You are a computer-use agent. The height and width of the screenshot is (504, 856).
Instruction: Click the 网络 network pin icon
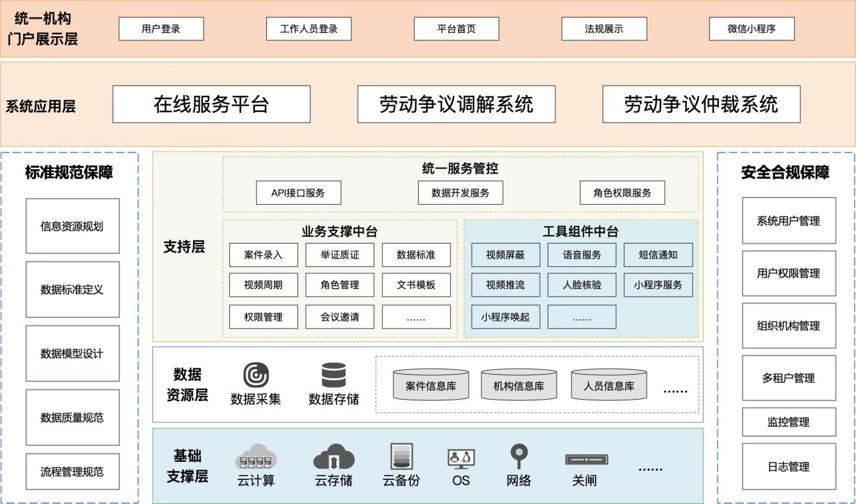pos(519,456)
